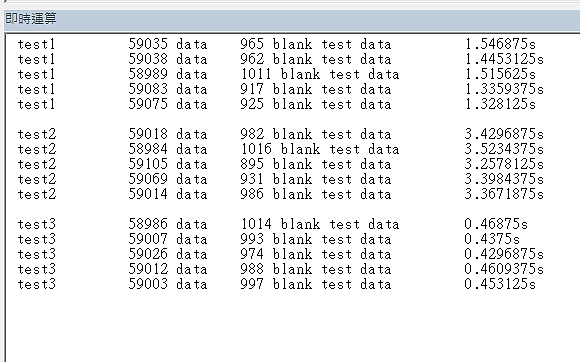Click the 974 blank test data text

pyautogui.click(x=316, y=254)
